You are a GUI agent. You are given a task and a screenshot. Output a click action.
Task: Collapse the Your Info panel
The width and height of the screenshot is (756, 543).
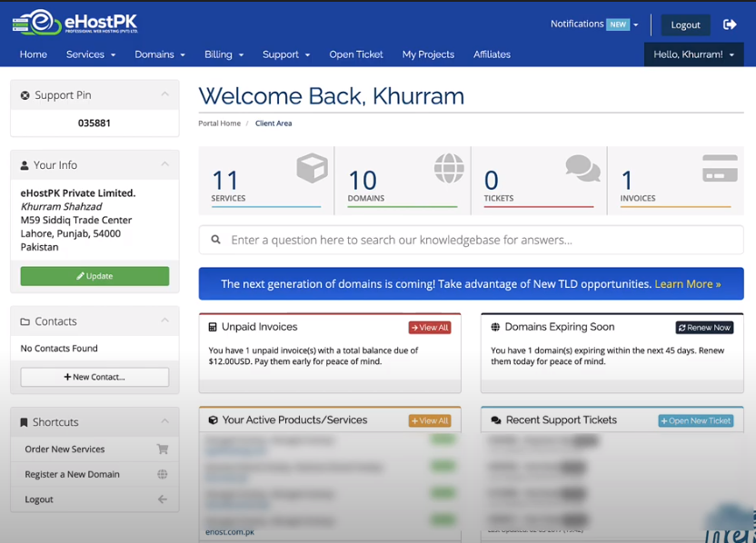coord(164,164)
